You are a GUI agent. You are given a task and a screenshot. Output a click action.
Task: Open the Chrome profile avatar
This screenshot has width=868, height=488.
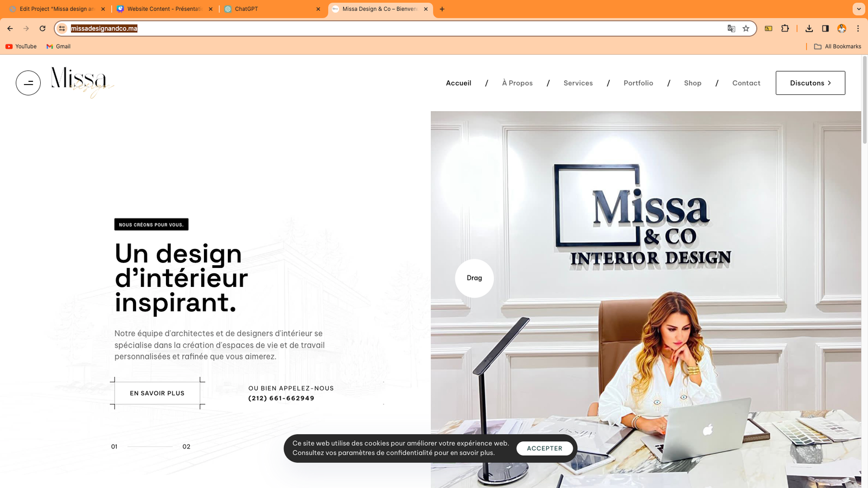[x=842, y=28]
